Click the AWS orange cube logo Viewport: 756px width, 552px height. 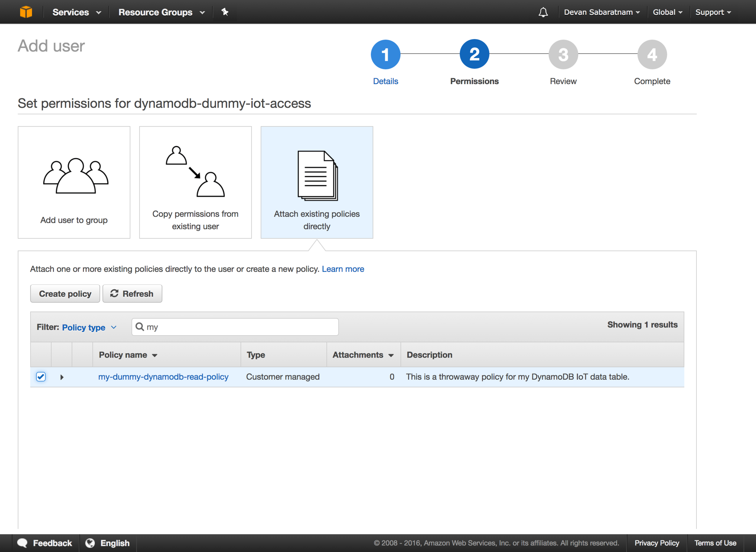[26, 12]
